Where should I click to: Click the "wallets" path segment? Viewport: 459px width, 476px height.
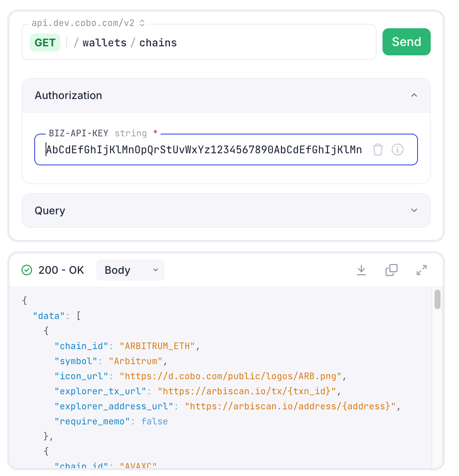(x=105, y=43)
